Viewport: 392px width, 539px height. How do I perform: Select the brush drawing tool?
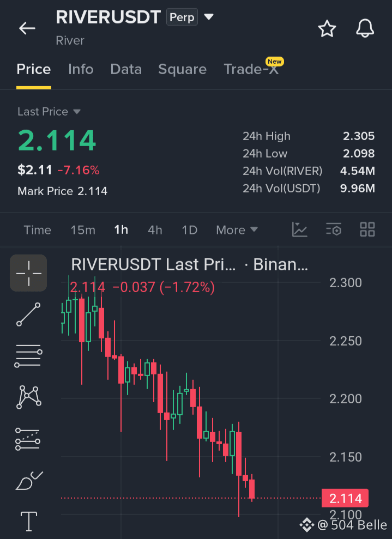click(29, 481)
